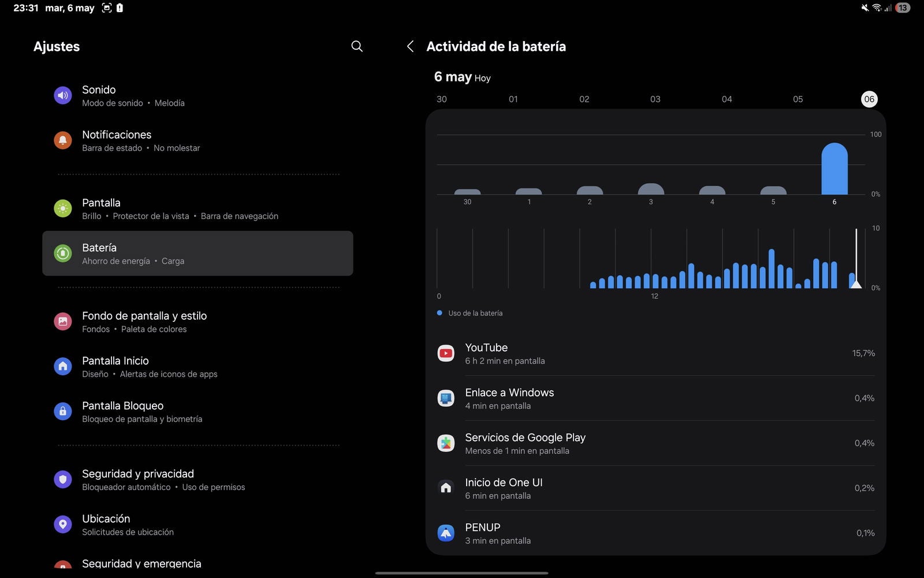Select day 06 in the date row

pos(869,99)
